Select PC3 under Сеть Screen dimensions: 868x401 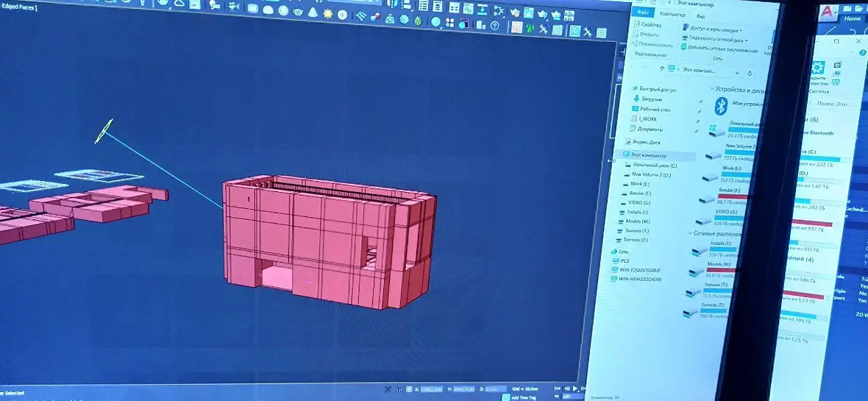coord(621,261)
